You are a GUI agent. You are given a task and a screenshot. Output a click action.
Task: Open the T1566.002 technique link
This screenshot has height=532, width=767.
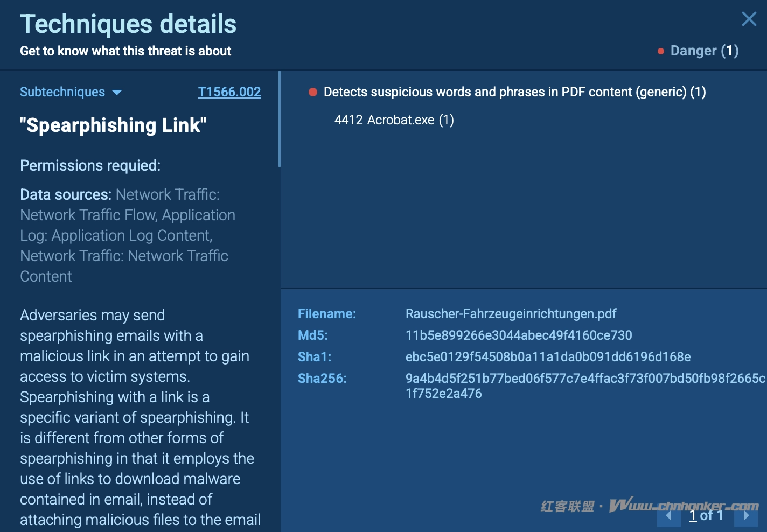click(x=229, y=92)
